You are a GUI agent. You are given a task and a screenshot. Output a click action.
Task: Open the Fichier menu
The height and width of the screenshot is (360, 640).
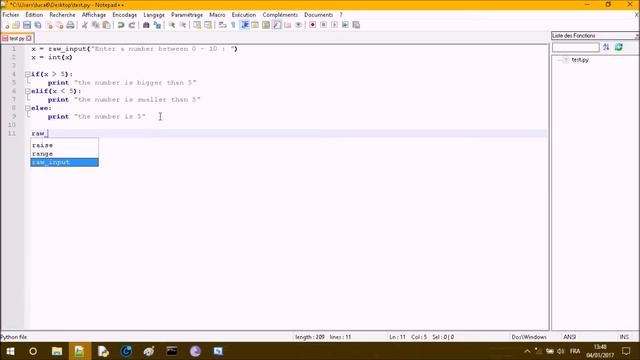point(11,15)
